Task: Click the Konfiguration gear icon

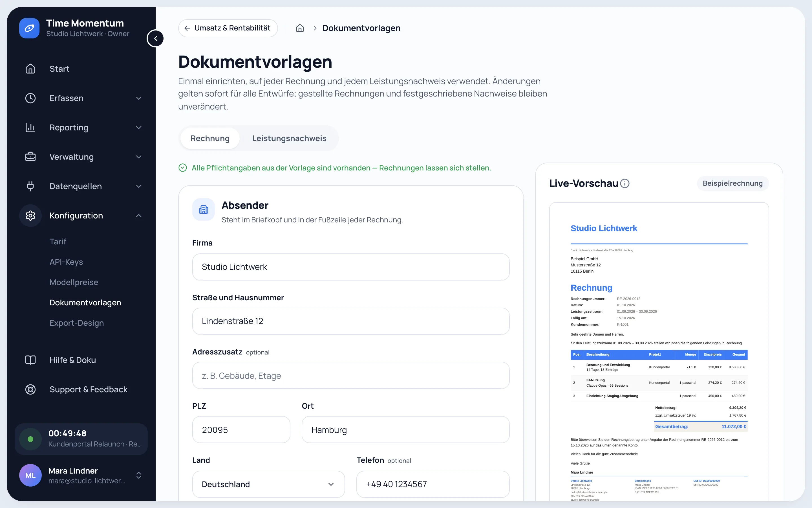Action: click(30, 216)
